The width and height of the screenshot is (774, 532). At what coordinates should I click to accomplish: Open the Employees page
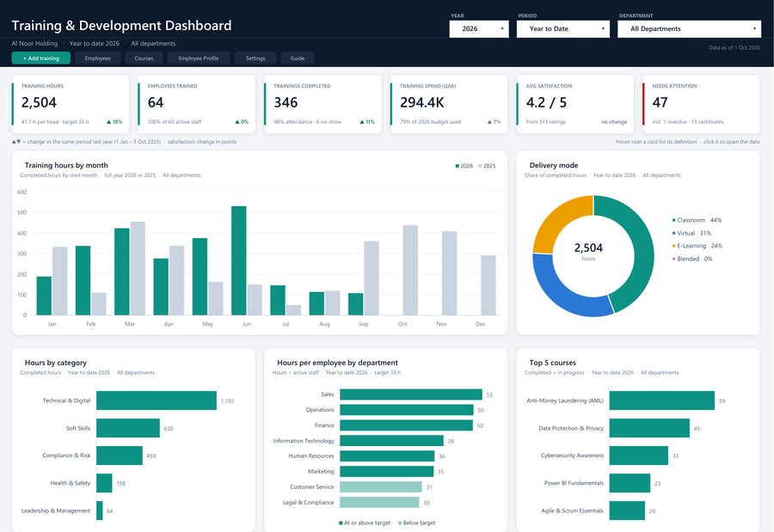coord(98,58)
